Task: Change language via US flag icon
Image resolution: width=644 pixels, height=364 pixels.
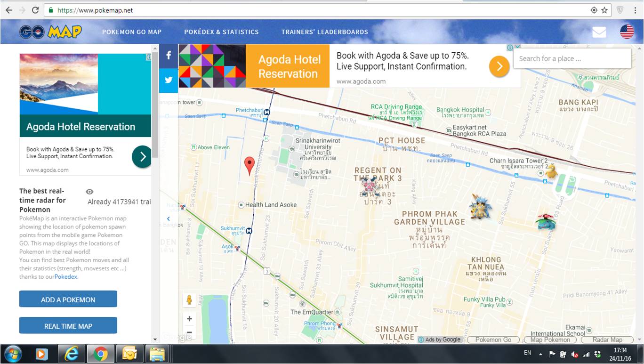Action: click(627, 32)
